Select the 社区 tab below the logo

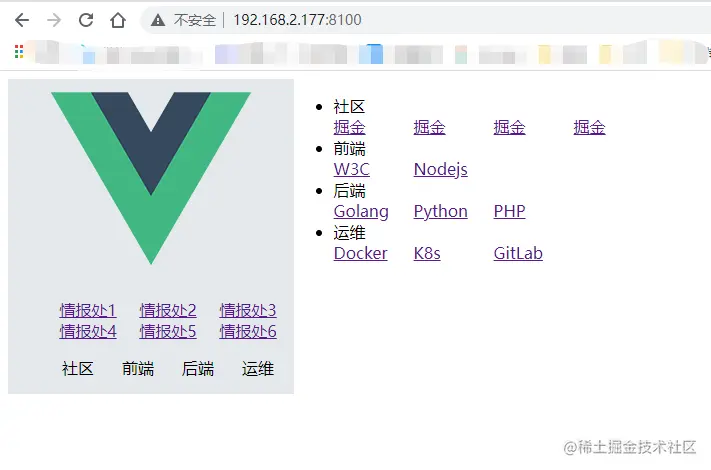pos(78,368)
